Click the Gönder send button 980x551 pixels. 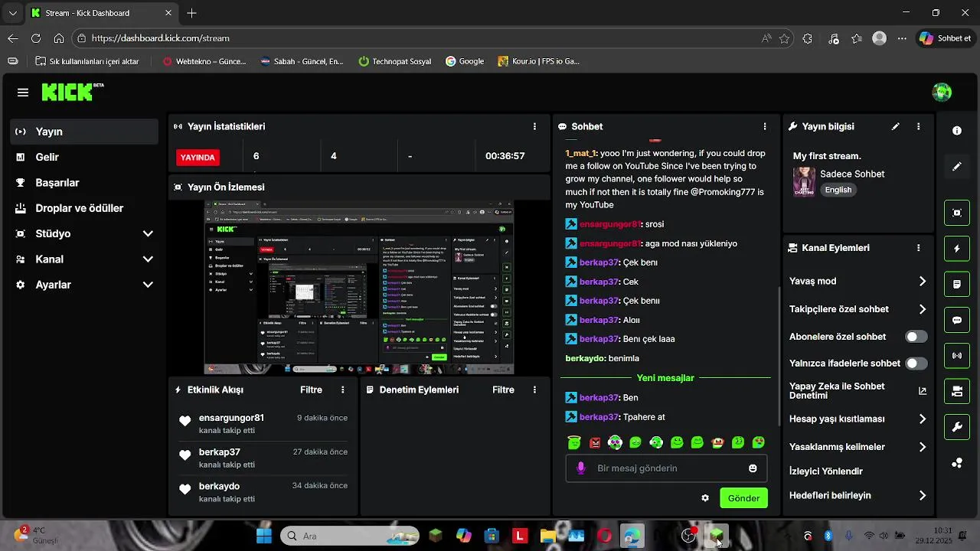click(x=743, y=498)
